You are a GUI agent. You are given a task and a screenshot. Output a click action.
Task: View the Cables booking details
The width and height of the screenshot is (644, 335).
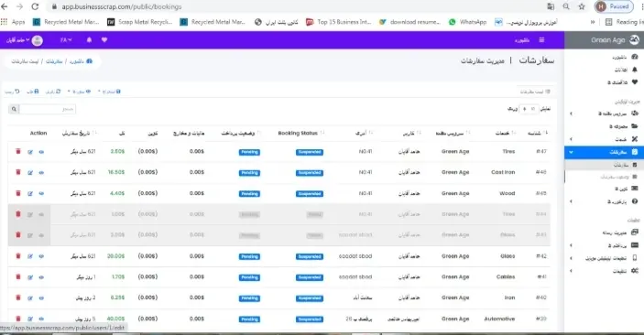[41, 277]
